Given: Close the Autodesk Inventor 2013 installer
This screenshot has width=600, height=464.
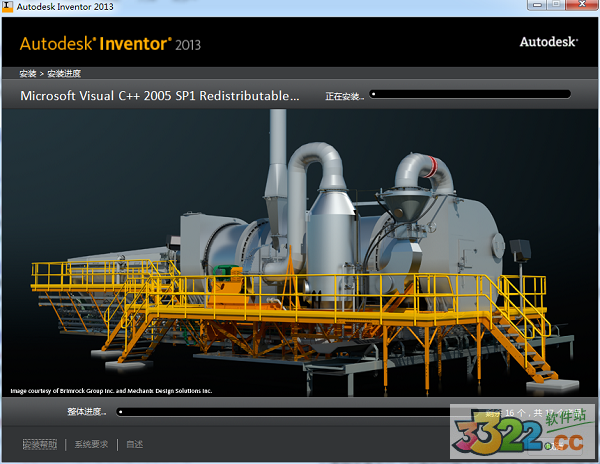Looking at the screenshot, I should (x=582, y=5).
